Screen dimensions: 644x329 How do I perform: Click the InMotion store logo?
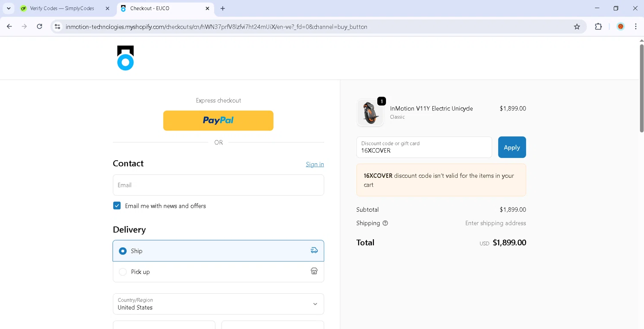tap(125, 58)
